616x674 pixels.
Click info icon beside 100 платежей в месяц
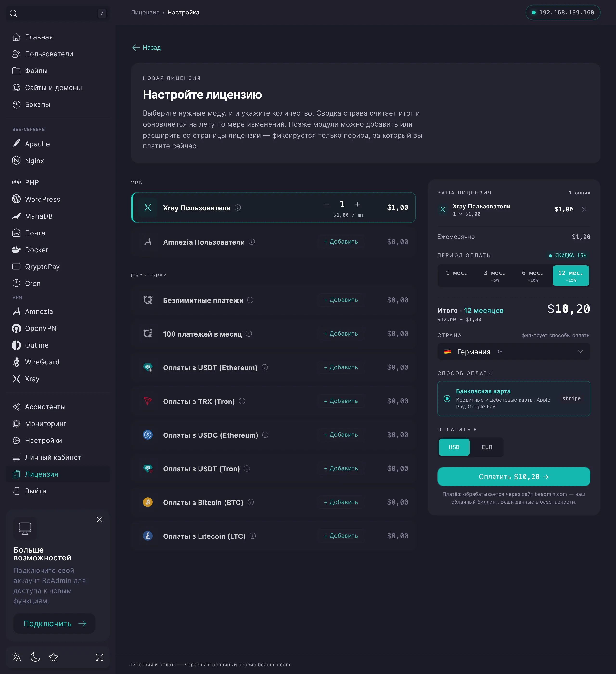[x=249, y=334]
